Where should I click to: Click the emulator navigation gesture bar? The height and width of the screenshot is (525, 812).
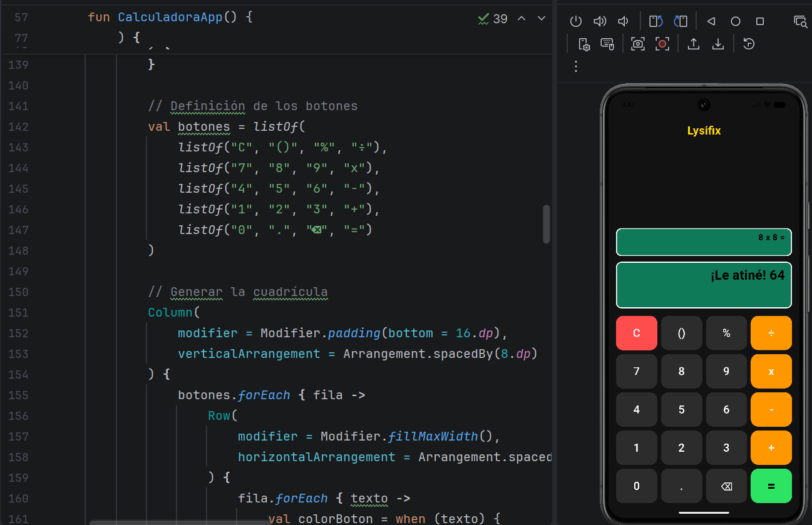point(704,513)
